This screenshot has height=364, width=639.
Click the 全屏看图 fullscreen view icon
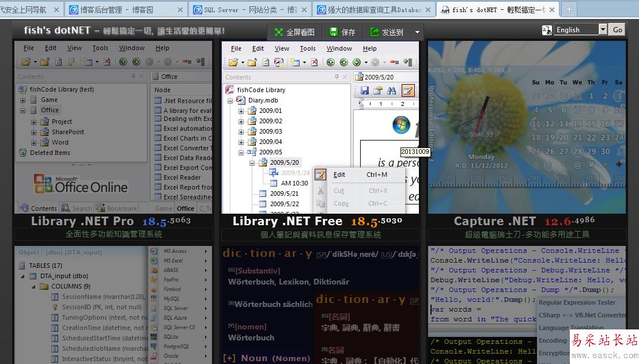point(279,32)
